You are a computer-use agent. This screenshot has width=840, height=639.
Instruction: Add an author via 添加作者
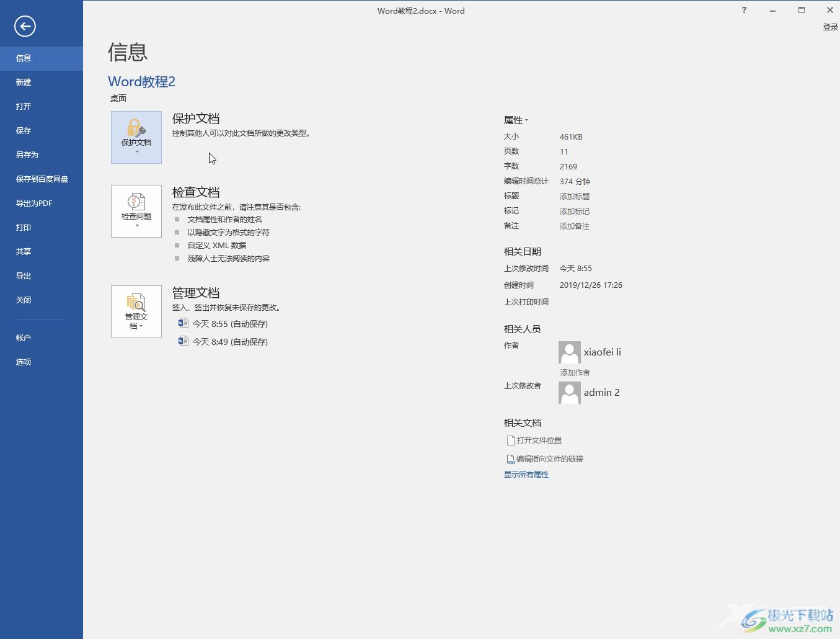pyautogui.click(x=575, y=373)
